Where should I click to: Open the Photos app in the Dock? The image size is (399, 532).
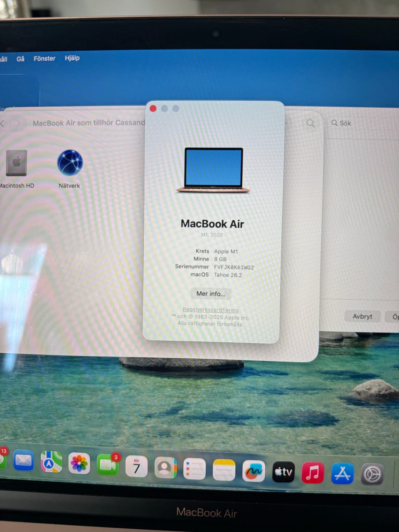point(79,463)
